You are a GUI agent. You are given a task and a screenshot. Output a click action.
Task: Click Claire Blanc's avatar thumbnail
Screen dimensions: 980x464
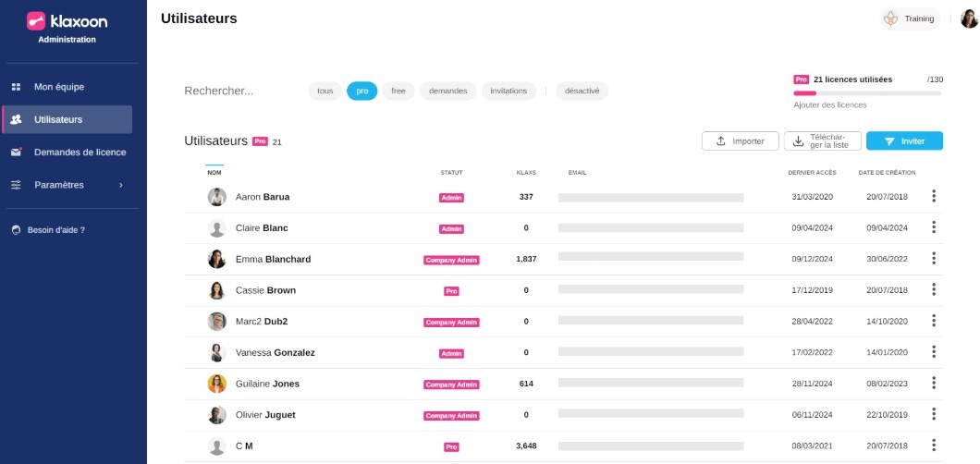coord(217,228)
